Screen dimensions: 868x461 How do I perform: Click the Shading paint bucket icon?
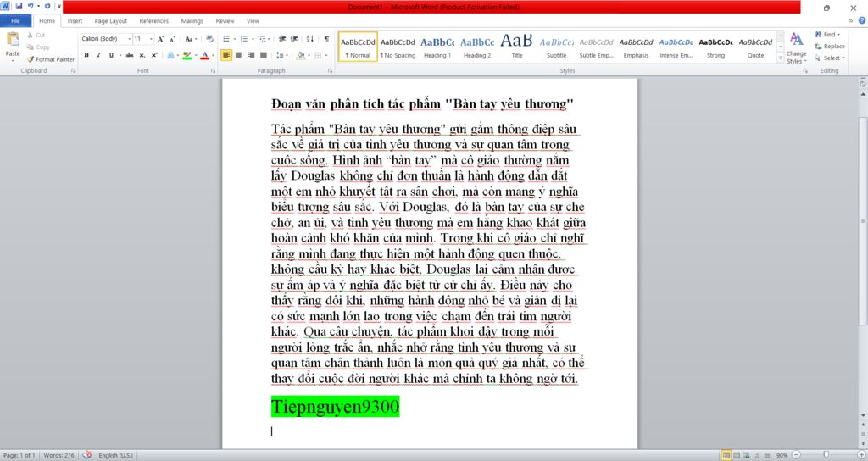pyautogui.click(x=301, y=55)
